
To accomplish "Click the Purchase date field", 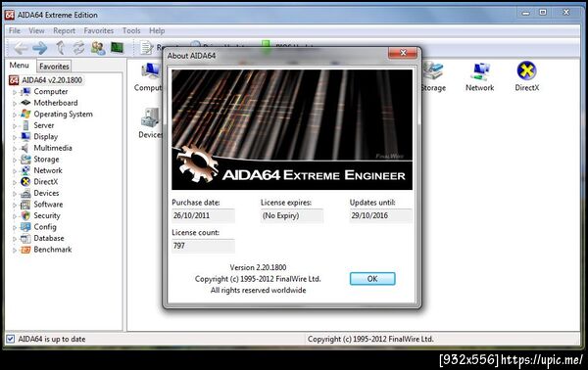I will [x=203, y=215].
